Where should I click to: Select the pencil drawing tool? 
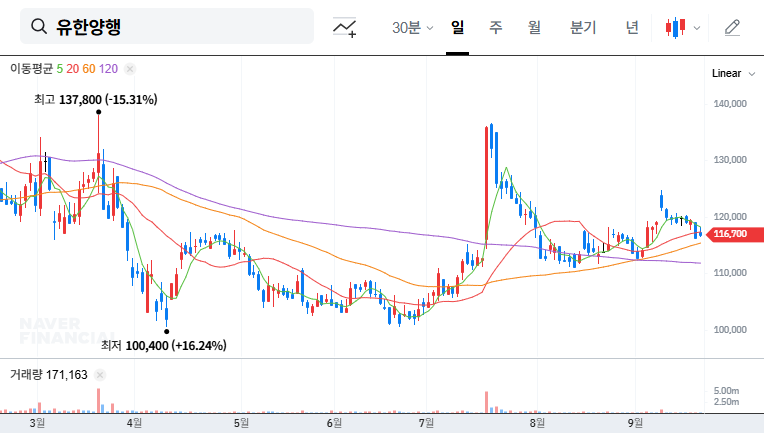732,27
